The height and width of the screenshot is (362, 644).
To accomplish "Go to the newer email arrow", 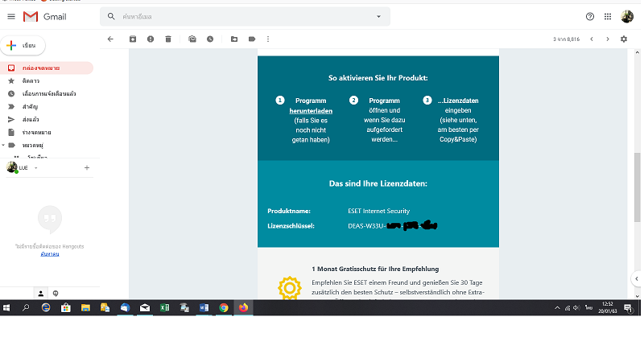I will pos(592,39).
